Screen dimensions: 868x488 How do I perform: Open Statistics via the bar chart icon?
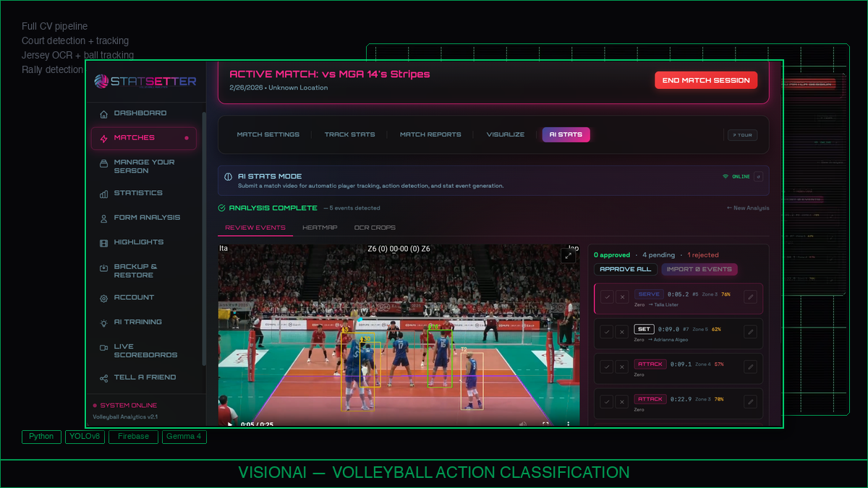coord(103,193)
